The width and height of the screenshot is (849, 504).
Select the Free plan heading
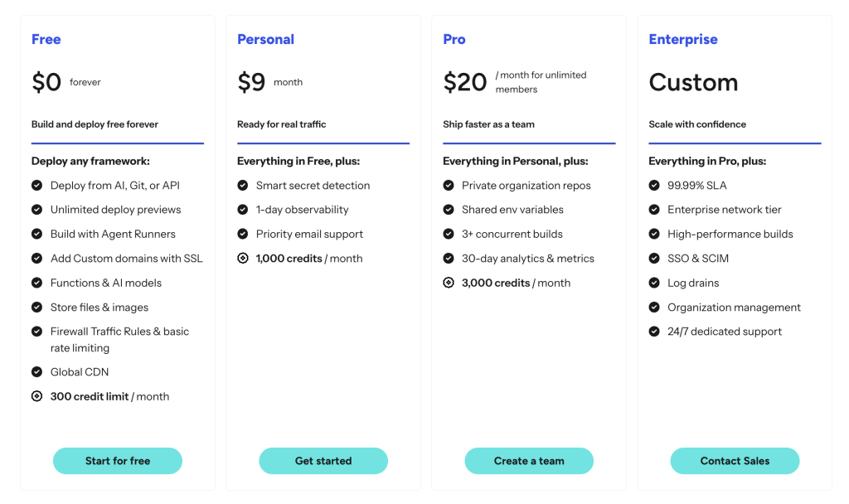pyautogui.click(x=46, y=39)
